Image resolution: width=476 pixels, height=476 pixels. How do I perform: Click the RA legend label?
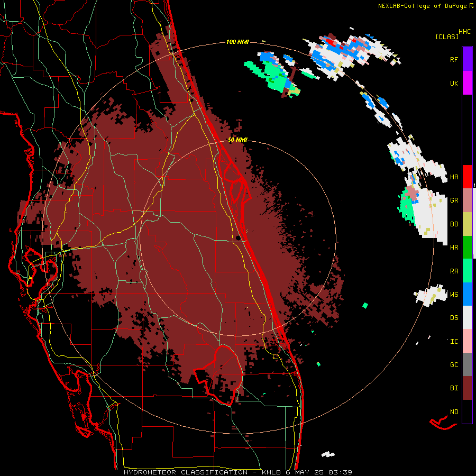click(454, 271)
